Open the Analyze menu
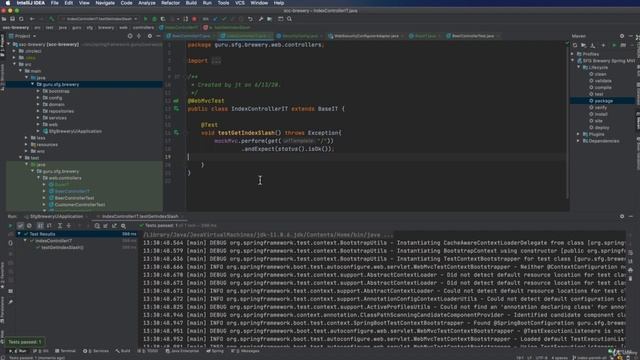The height and width of the screenshot is (360, 640). pos(147,3)
